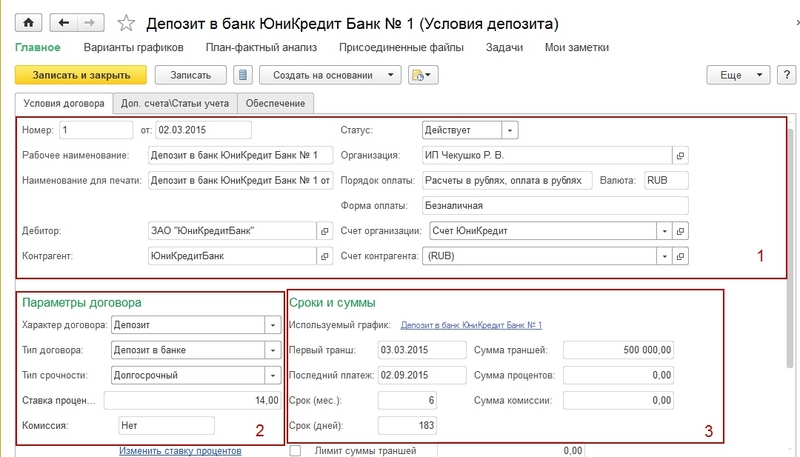Click the Наименование для печати field
800x457 pixels.
[240, 181]
